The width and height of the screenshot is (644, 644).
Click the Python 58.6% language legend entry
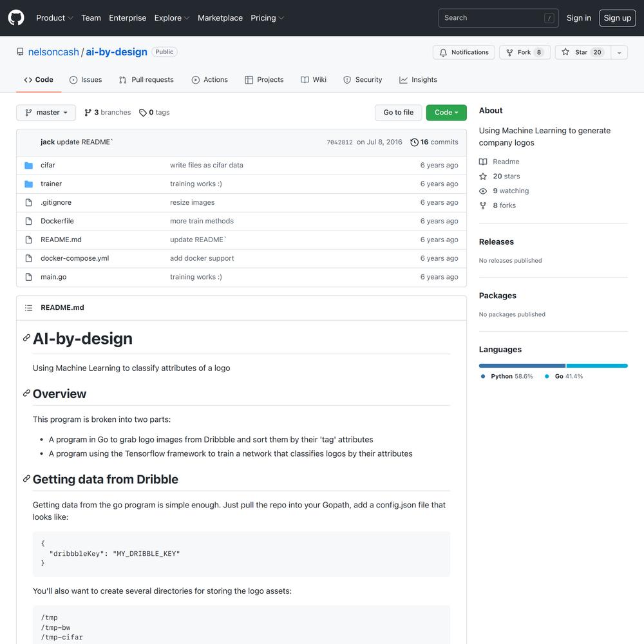click(x=507, y=376)
